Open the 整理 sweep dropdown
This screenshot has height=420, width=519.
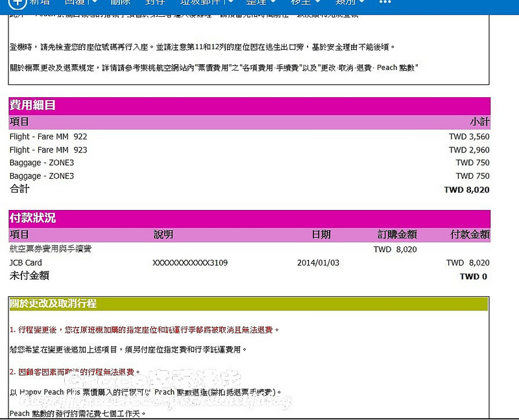tap(261, 2)
